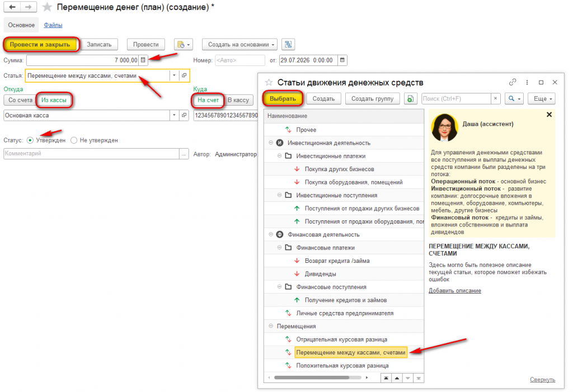The image size is (573, 392).
Task: Open the Создать на основании dropdown
Action: click(239, 45)
